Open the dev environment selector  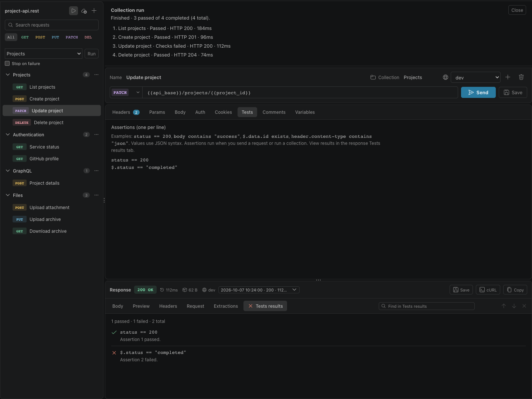[475, 77]
